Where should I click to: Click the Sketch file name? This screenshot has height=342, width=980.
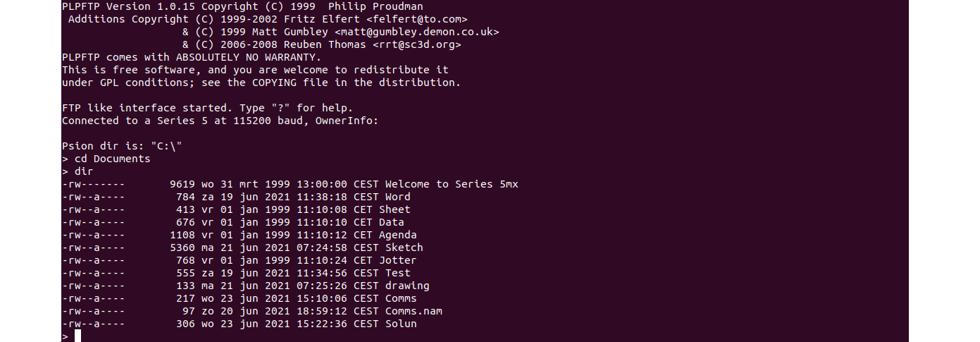tap(404, 248)
